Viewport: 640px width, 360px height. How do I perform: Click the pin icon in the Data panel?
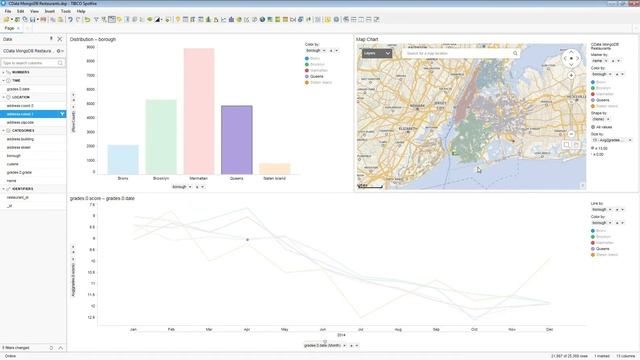[51, 39]
